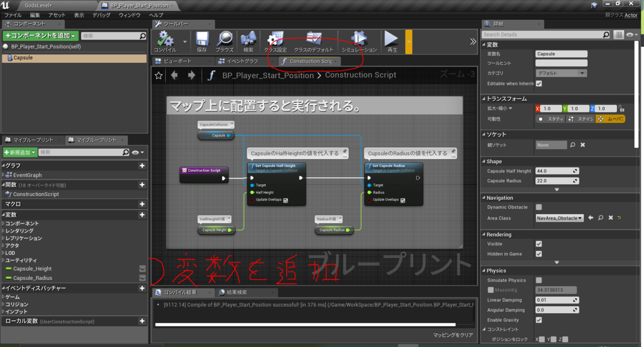Click the scale lock icon in Transform
The width and height of the screenshot is (644, 347).
(621, 109)
